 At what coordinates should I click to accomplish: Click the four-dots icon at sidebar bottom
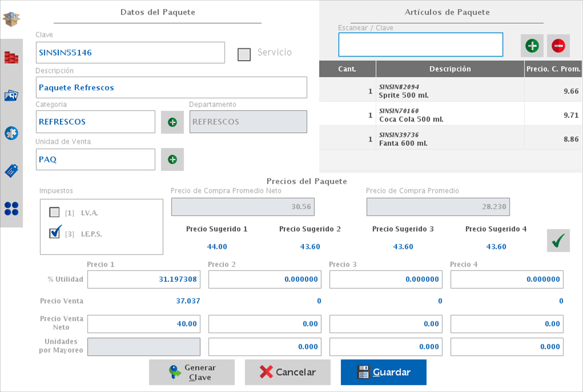click(11, 209)
